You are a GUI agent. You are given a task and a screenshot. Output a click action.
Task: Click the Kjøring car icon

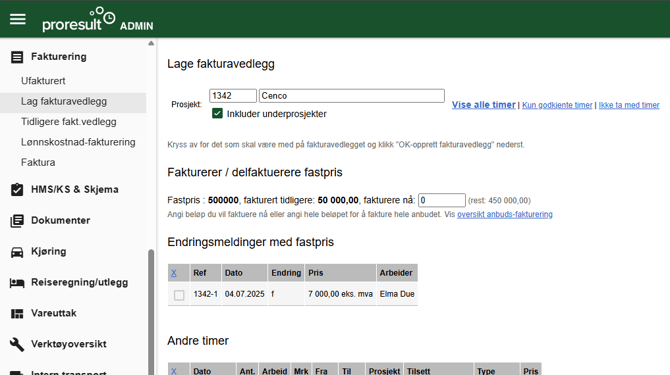[x=17, y=252]
